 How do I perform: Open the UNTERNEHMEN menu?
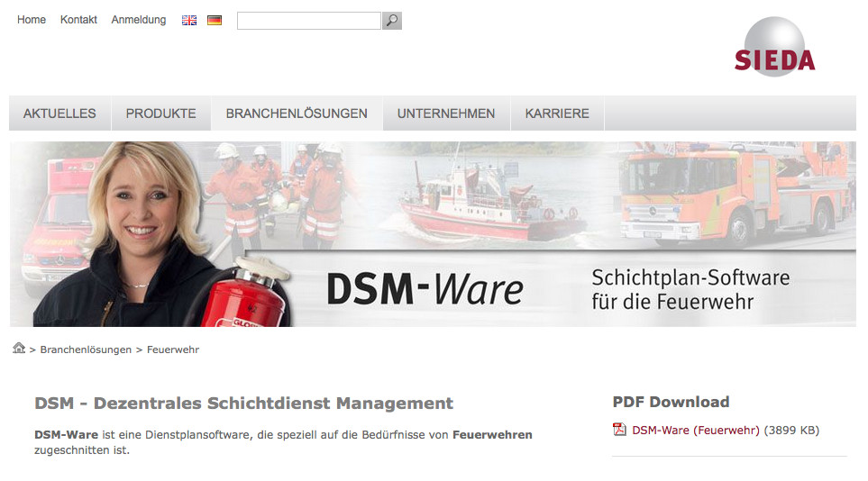(x=446, y=113)
